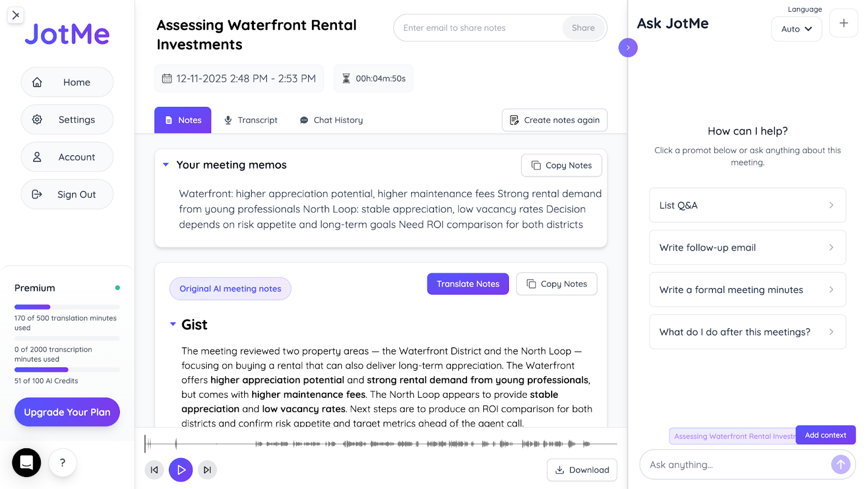868x489 pixels.
Task: Switch to the Notes tab
Action: point(183,120)
